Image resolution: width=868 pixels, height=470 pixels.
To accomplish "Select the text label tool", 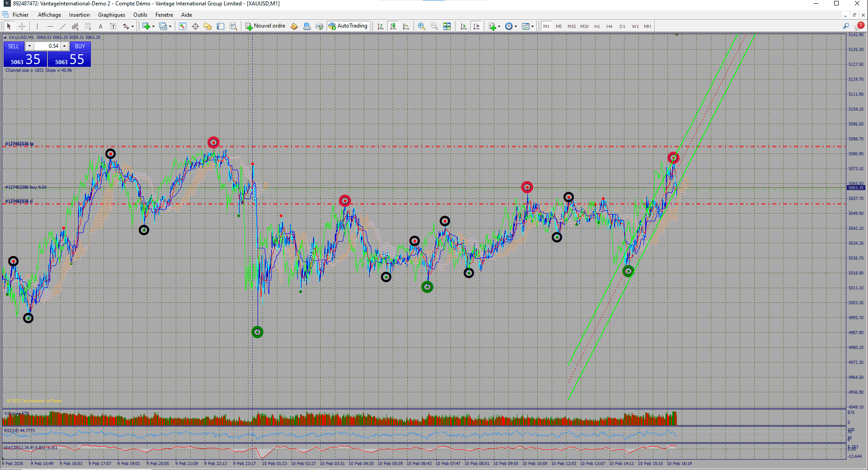I will point(113,26).
